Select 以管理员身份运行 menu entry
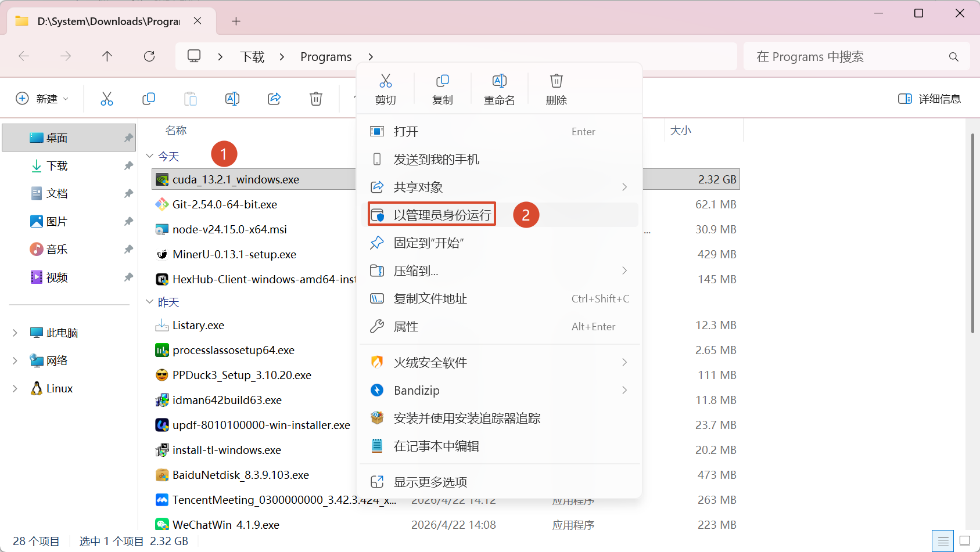Screen dimensions: 980x552 click(x=441, y=215)
